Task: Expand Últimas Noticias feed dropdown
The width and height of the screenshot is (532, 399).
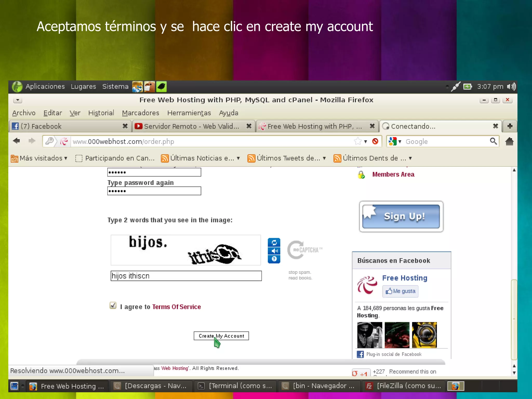Action: pos(238,158)
